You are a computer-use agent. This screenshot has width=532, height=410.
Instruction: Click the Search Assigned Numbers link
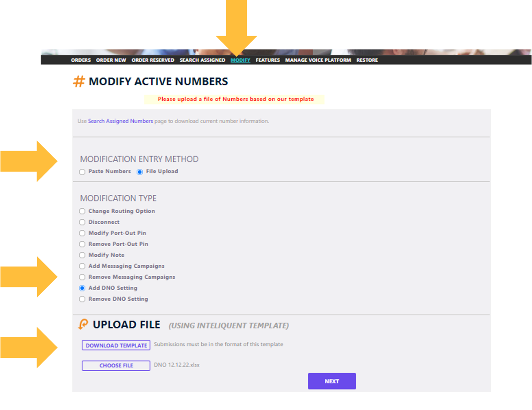click(120, 121)
